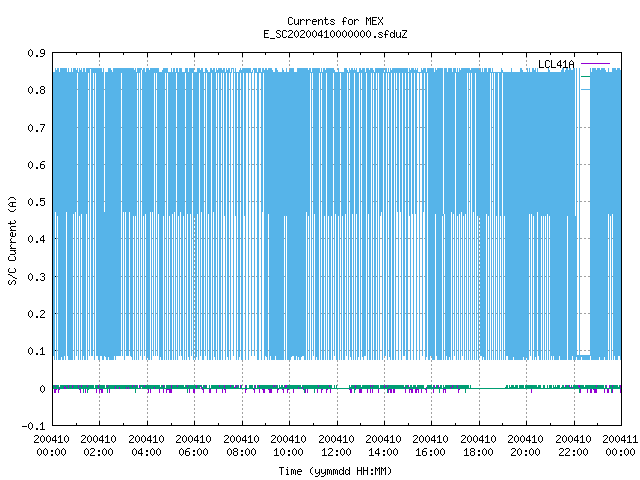Screen dimensions: 640x480
Task: Click the '-0.1' y-axis tick label
Action: [34, 426]
